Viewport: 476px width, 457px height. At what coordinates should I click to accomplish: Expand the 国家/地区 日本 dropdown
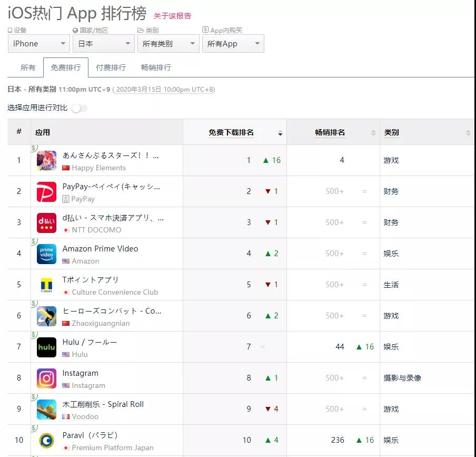click(x=103, y=43)
